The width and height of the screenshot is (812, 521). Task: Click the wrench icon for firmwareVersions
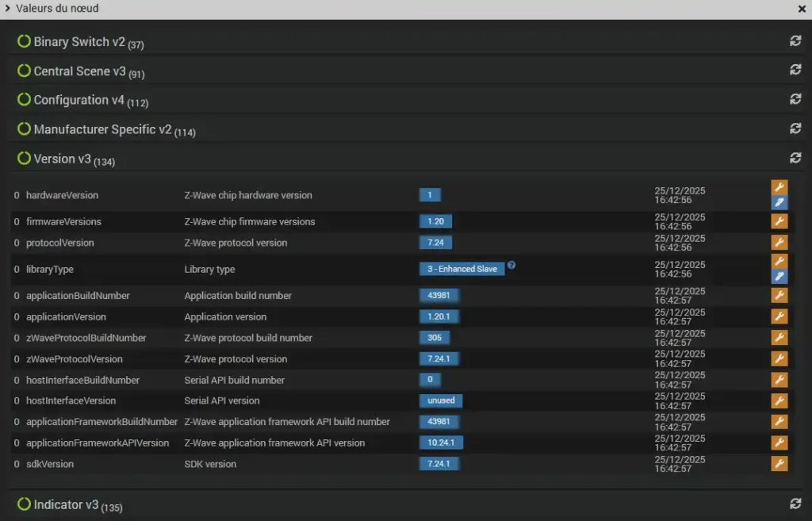coord(779,221)
